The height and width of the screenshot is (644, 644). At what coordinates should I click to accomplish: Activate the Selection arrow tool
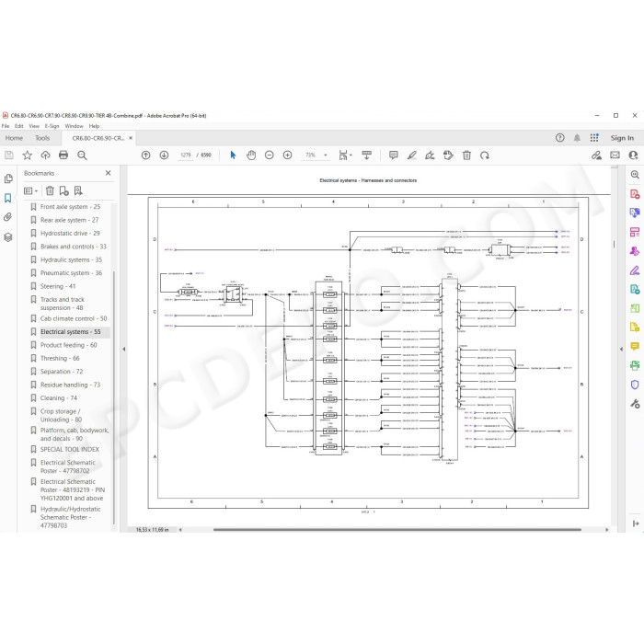[x=233, y=155]
